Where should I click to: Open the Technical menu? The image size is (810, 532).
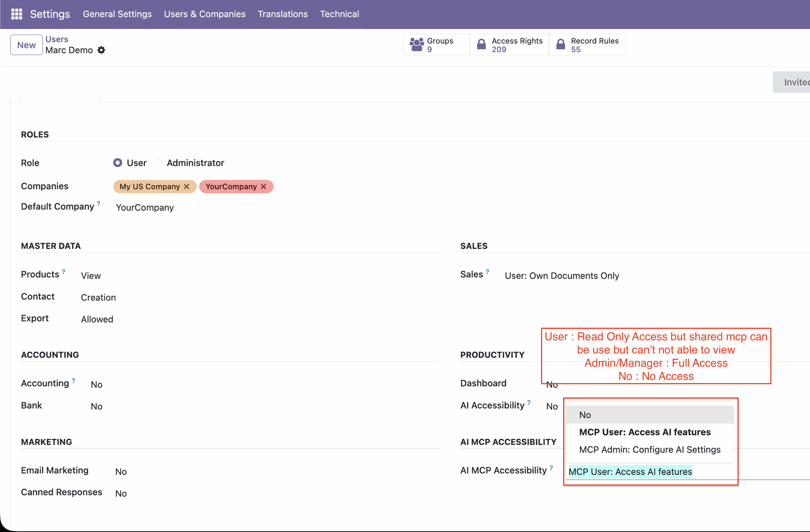[x=340, y=14]
